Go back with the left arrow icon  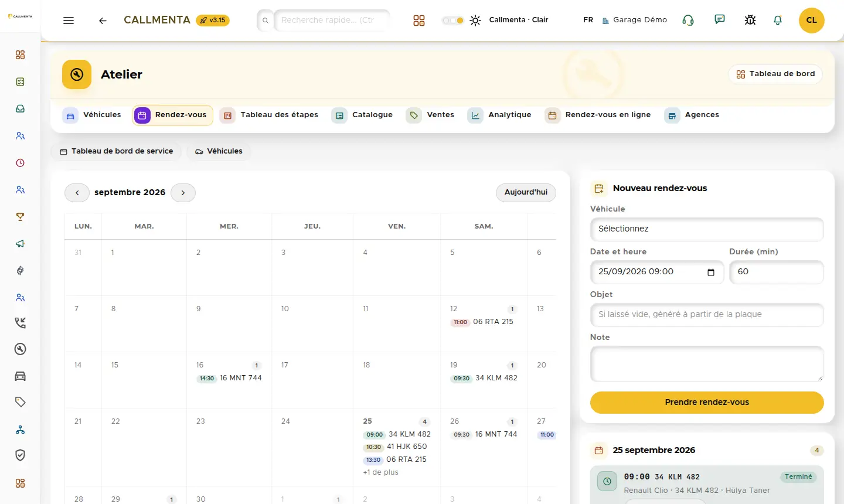103,21
